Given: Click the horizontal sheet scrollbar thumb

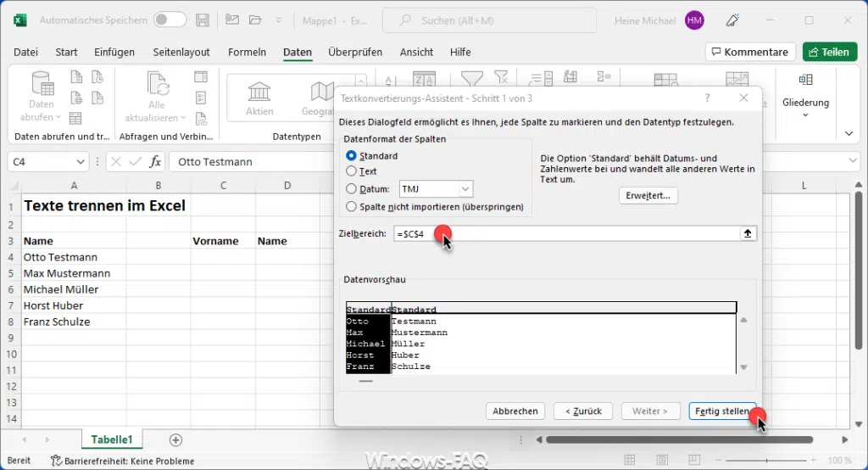Looking at the screenshot, I should click(x=679, y=439).
